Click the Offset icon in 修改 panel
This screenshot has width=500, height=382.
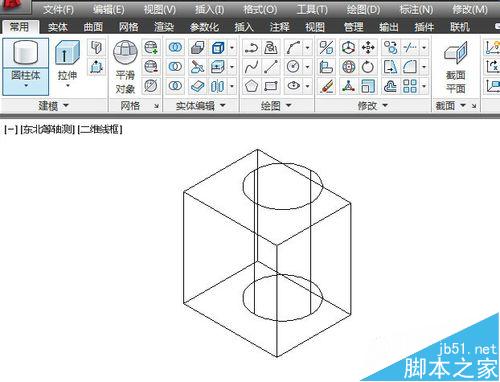tap(390, 87)
